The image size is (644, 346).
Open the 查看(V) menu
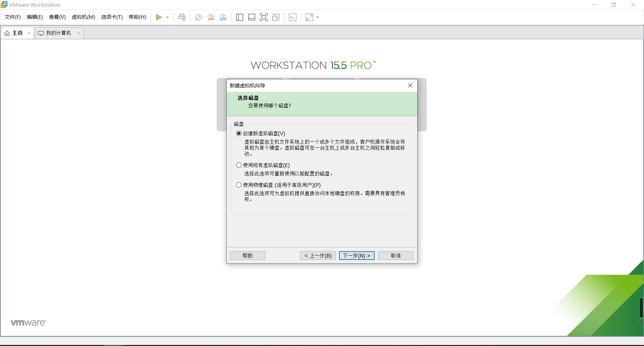point(57,17)
